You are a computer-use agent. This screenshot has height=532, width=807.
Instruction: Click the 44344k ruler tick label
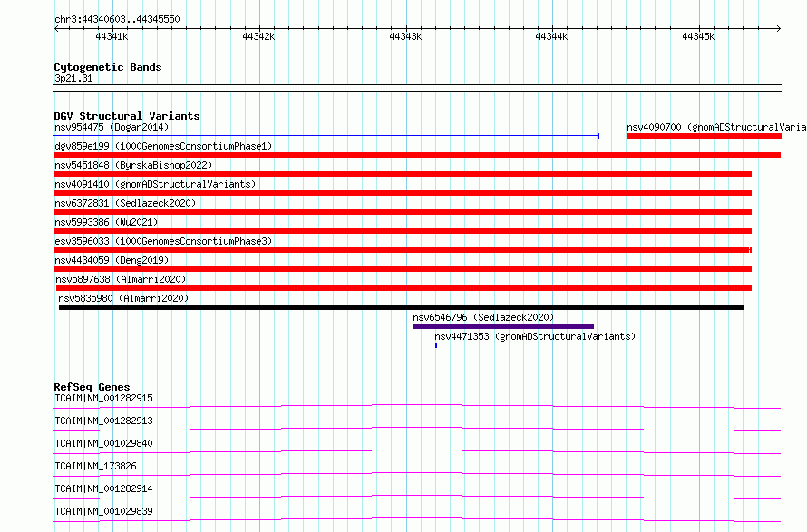551,36
